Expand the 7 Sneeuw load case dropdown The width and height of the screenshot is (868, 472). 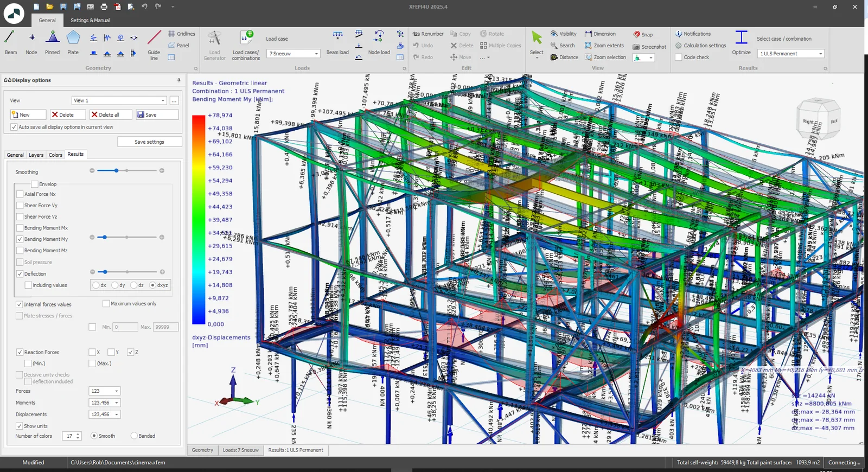294,54
